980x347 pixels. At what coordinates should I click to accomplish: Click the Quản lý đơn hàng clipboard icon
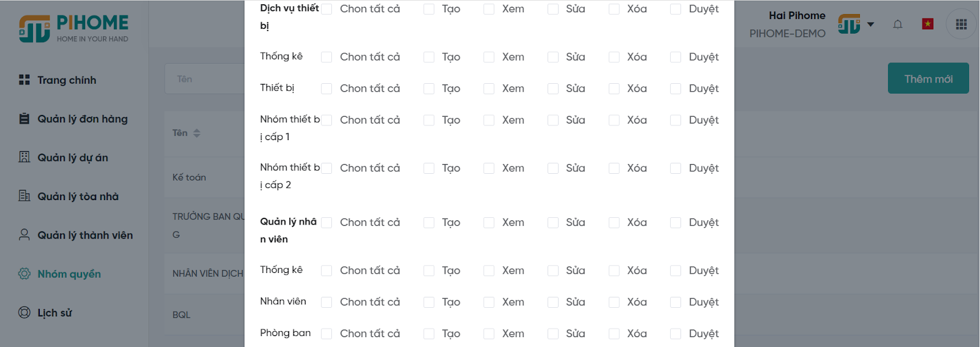pos(24,119)
